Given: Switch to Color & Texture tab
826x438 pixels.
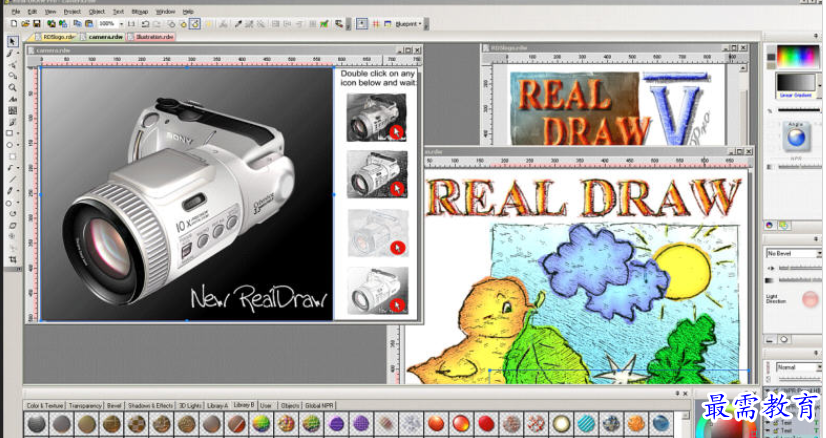Looking at the screenshot, I should [x=45, y=406].
